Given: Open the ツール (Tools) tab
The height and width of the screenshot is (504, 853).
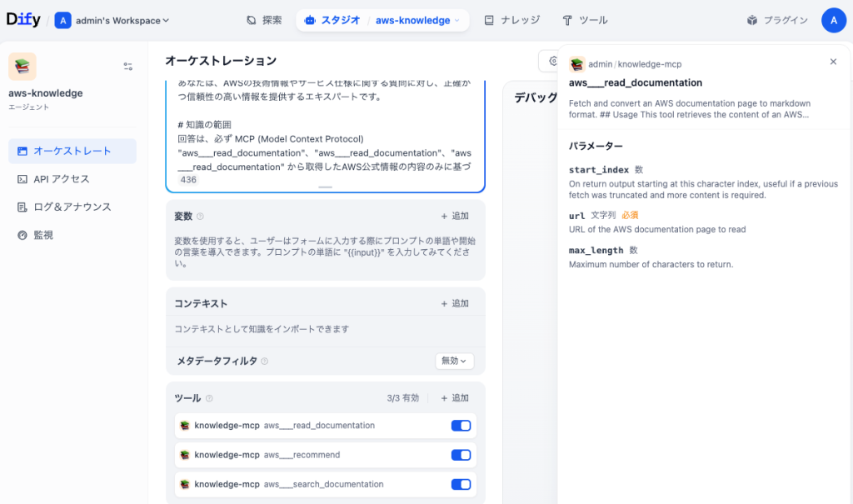Looking at the screenshot, I should (585, 20).
